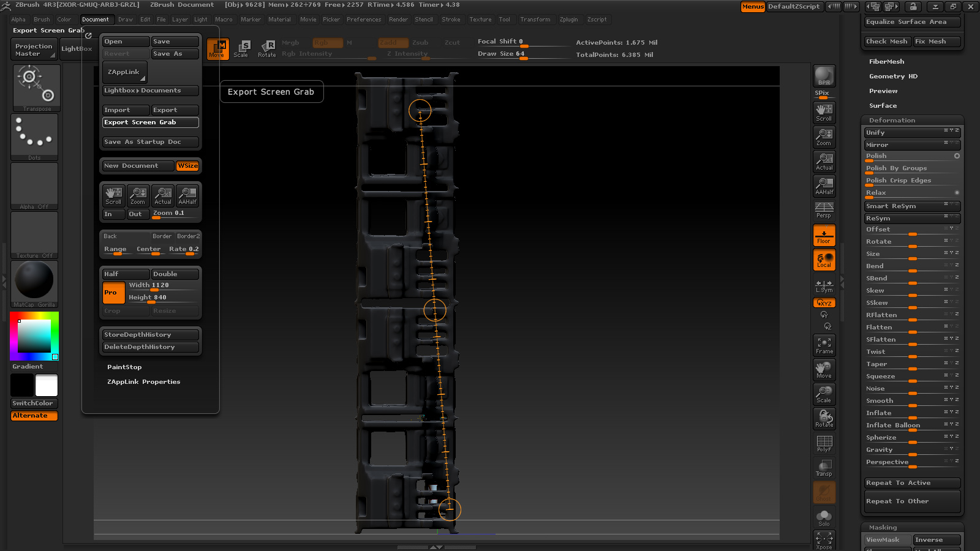Click the BPR render icon
Viewport: 980px width, 551px height.
[x=824, y=77]
